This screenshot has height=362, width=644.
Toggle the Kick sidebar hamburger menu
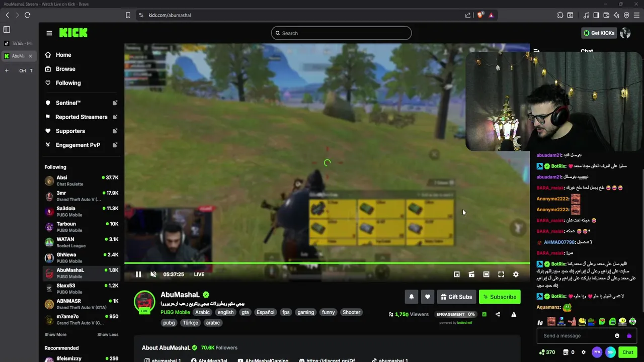49,33
